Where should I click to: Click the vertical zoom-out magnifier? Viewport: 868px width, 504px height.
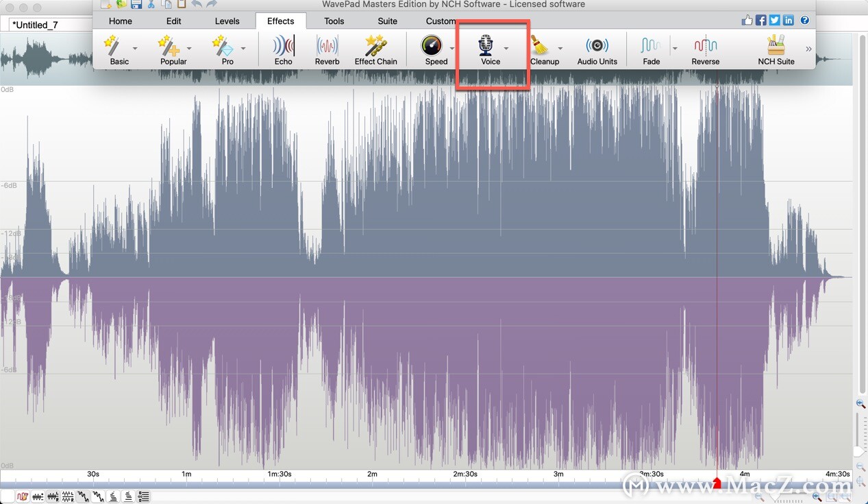click(x=861, y=466)
